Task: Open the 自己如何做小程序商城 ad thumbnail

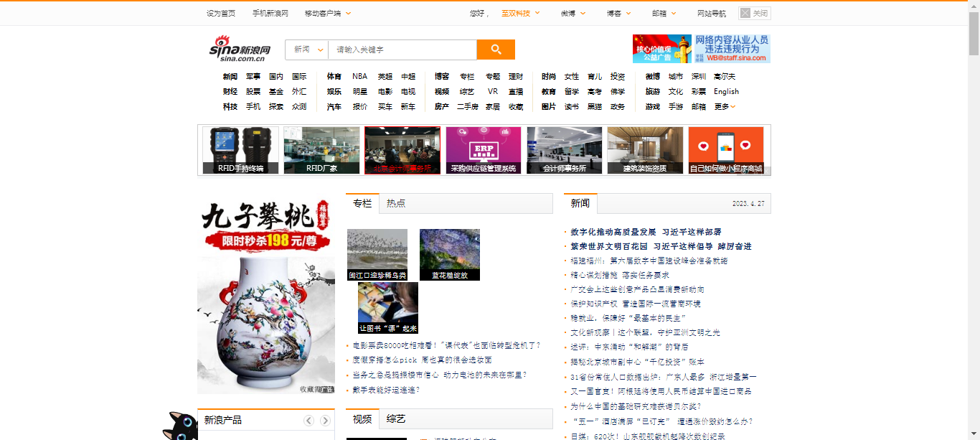Action: point(726,150)
